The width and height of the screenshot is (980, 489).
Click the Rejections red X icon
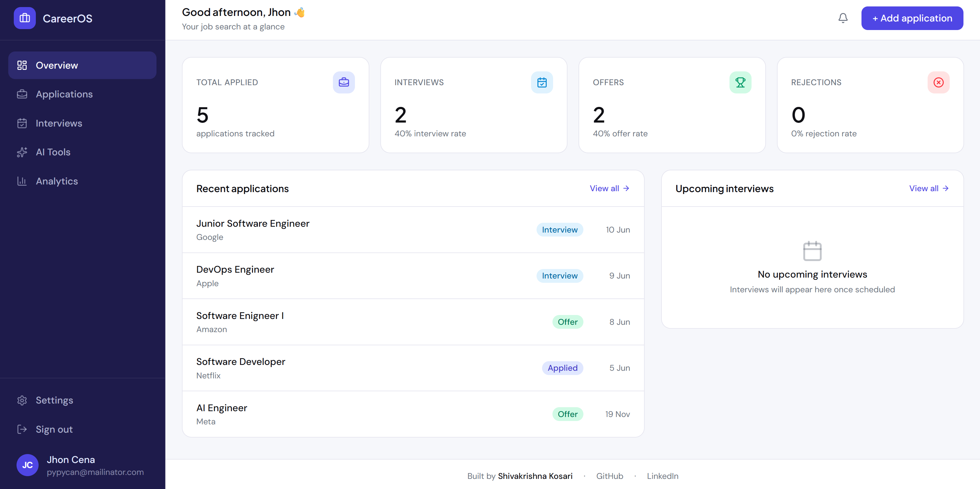coord(938,82)
